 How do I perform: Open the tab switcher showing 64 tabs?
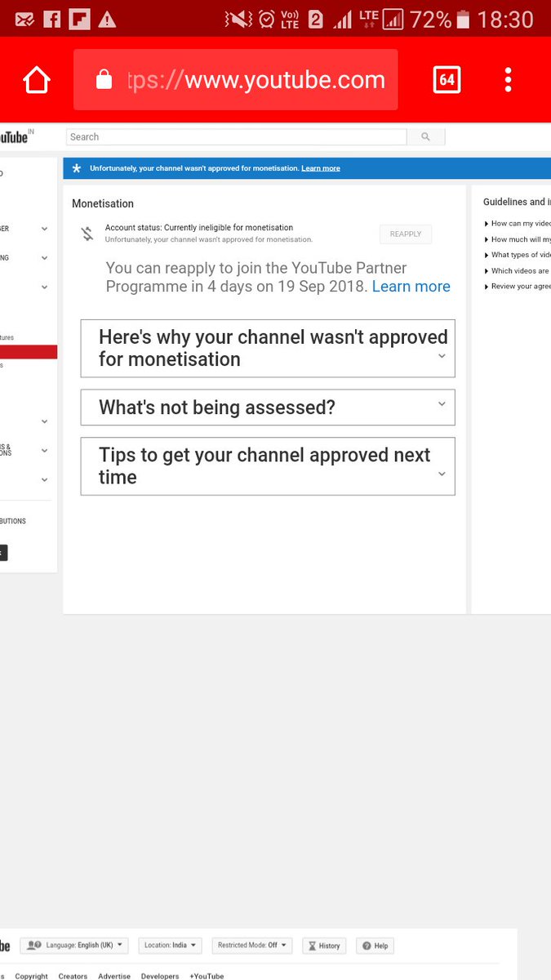[x=447, y=80]
